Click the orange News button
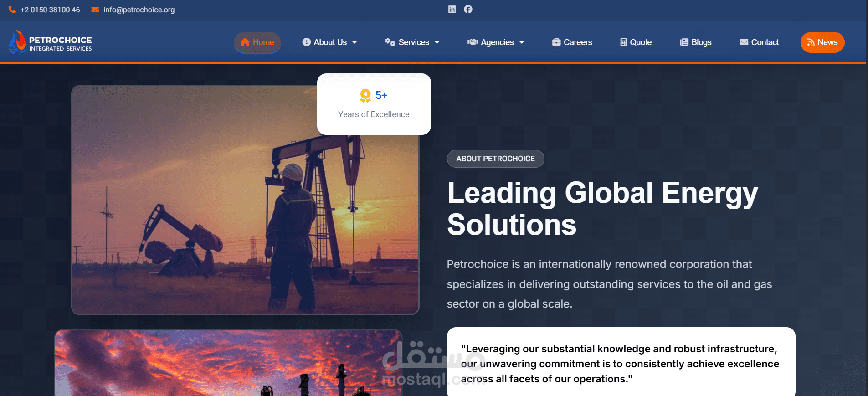 (822, 42)
